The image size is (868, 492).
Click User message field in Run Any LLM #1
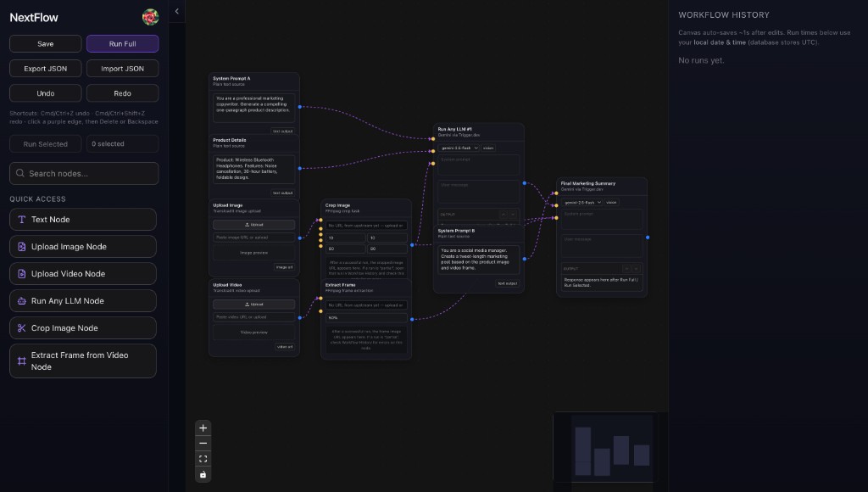tap(479, 192)
